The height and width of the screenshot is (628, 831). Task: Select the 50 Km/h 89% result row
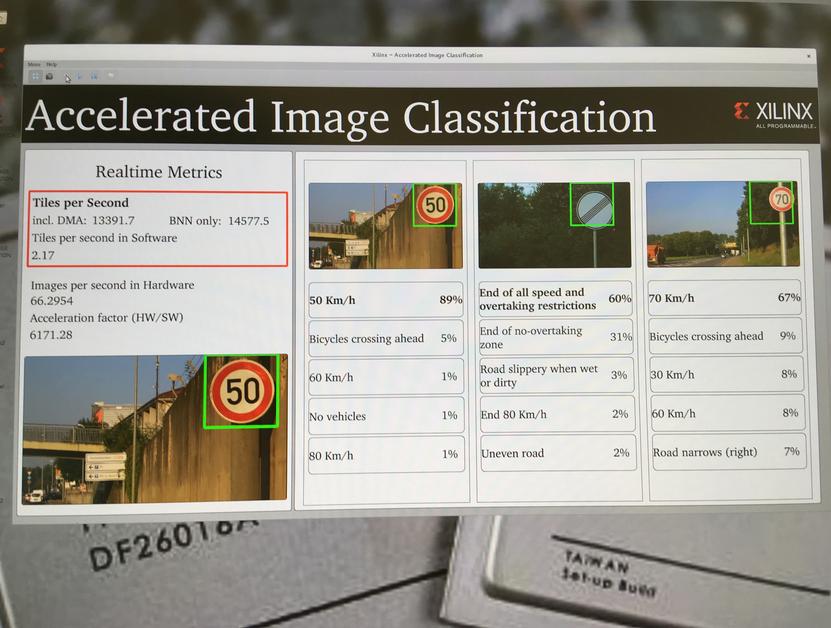385,300
